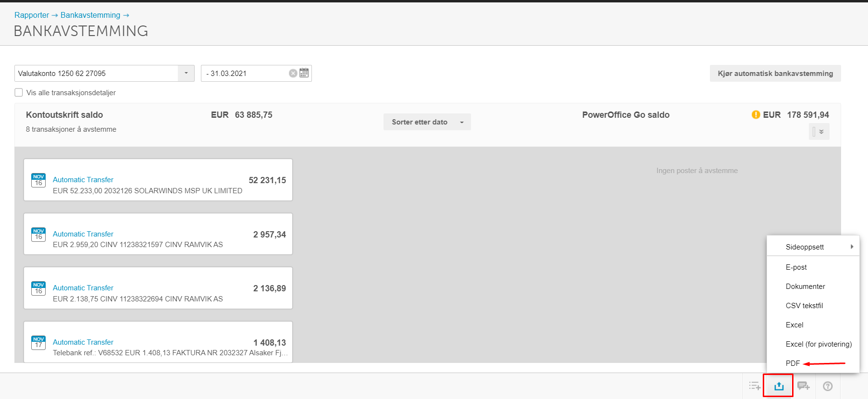The width and height of the screenshot is (868, 399).
Task: Click the add list item icon
Action: [755, 386]
